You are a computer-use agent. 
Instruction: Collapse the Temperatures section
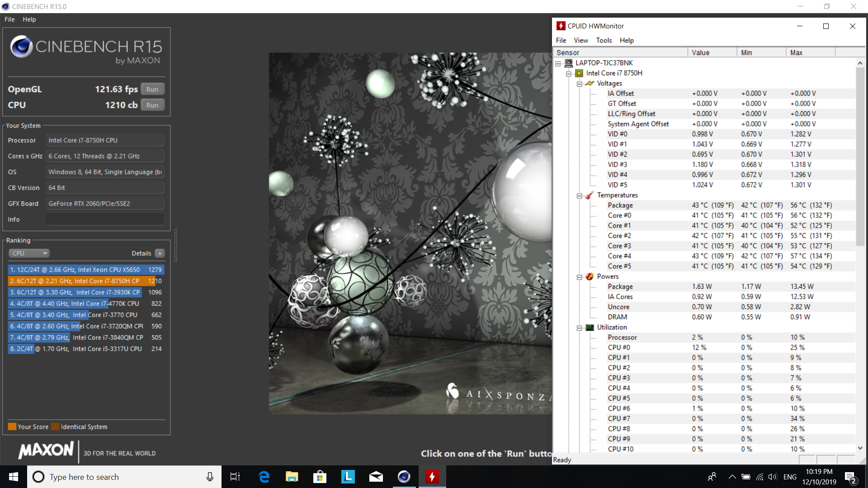point(579,196)
